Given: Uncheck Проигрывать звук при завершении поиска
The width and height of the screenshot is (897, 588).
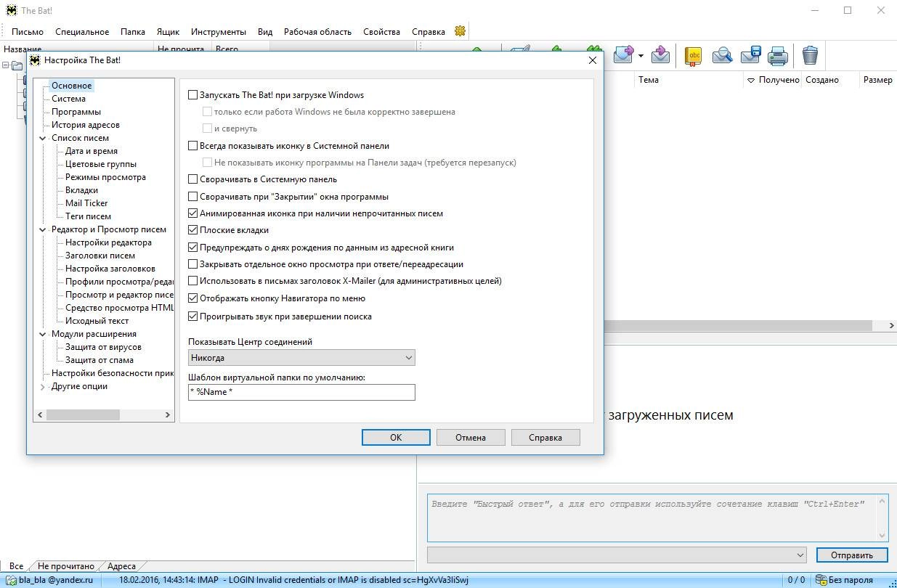Looking at the screenshot, I should [x=193, y=317].
